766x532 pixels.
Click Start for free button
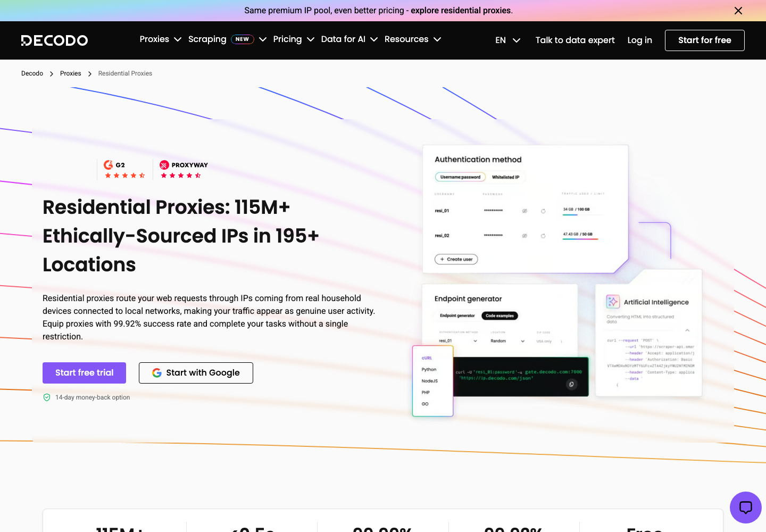pos(704,40)
